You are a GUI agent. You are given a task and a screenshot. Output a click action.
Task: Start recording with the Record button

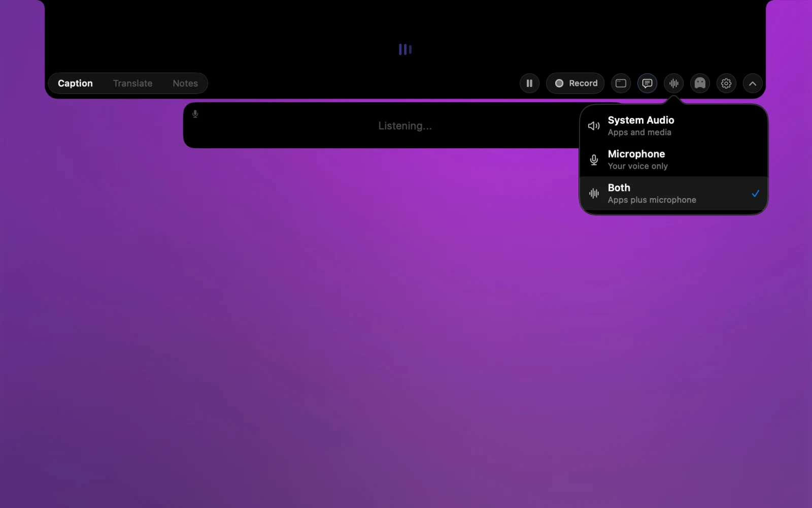[576, 83]
